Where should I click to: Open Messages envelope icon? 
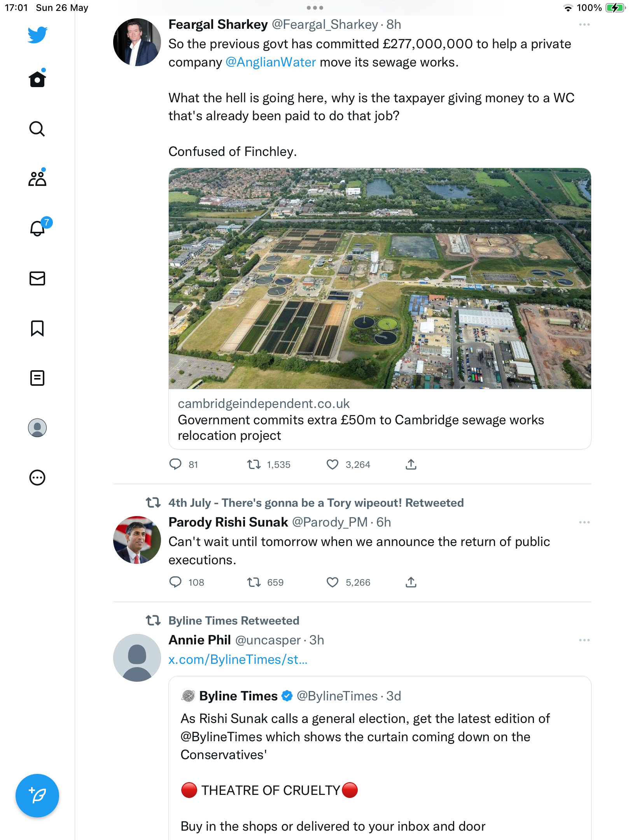pos(37,278)
